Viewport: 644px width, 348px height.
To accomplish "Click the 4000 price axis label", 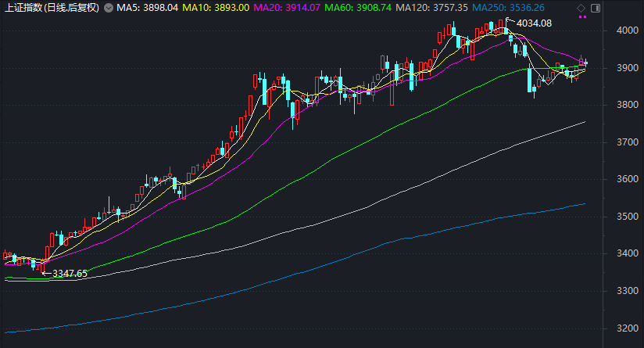I will pyautogui.click(x=627, y=30).
